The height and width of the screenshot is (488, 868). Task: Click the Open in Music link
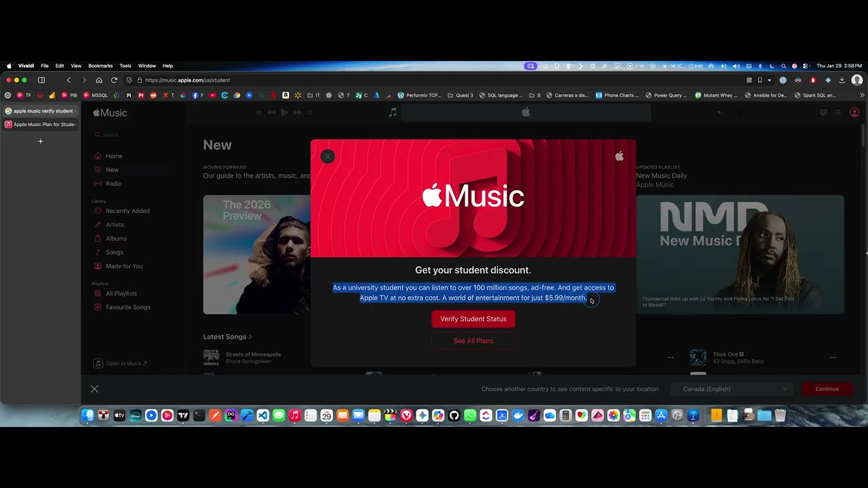click(121, 363)
